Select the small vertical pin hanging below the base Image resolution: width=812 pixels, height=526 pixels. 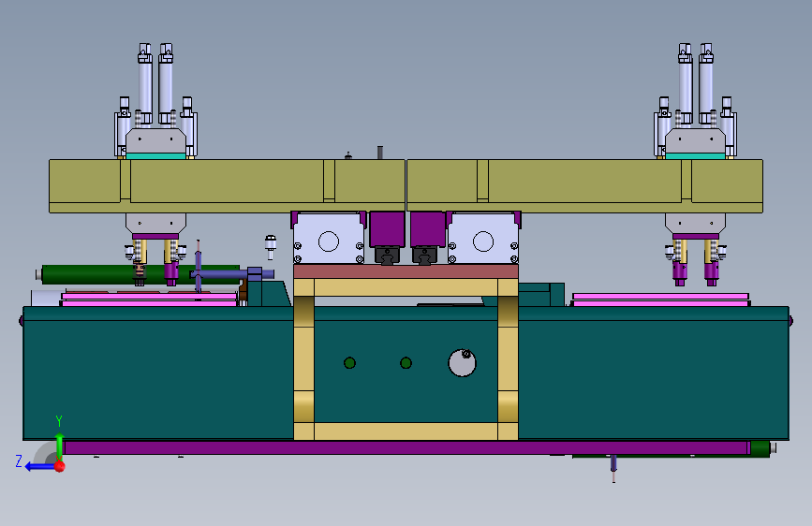613,468
